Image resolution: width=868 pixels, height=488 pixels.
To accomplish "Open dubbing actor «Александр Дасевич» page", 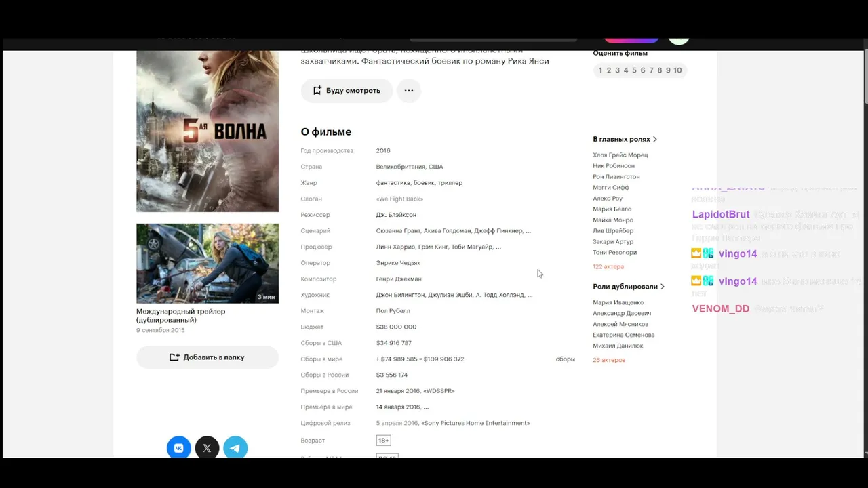I will pos(622,314).
